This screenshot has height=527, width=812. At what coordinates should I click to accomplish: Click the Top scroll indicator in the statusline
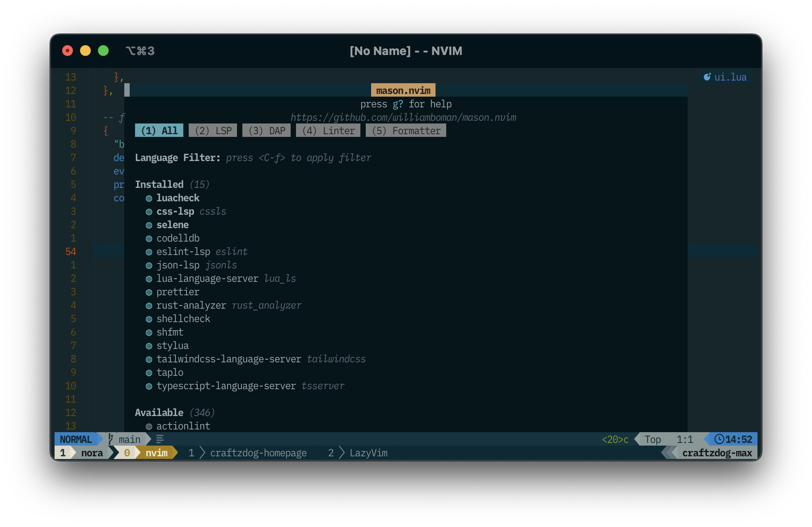click(x=652, y=439)
